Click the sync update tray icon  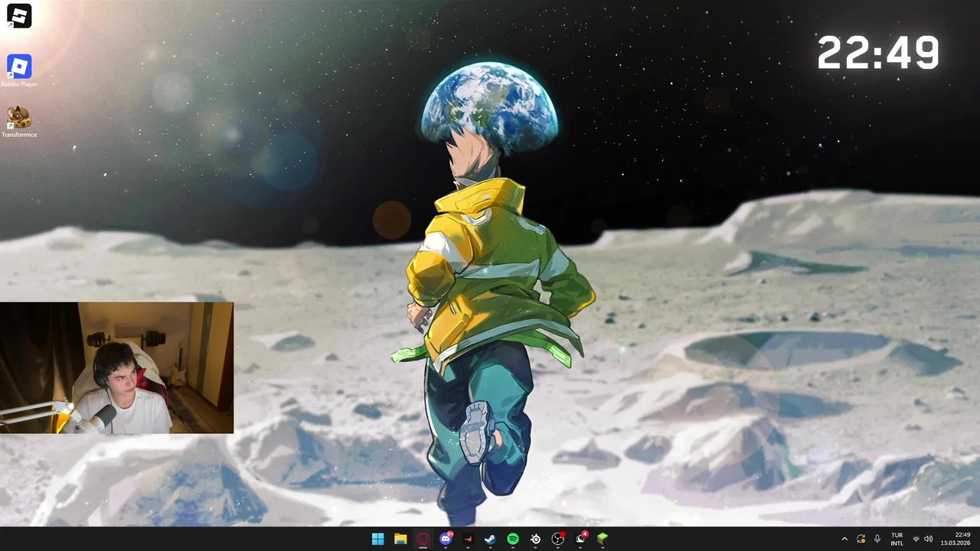point(861,539)
